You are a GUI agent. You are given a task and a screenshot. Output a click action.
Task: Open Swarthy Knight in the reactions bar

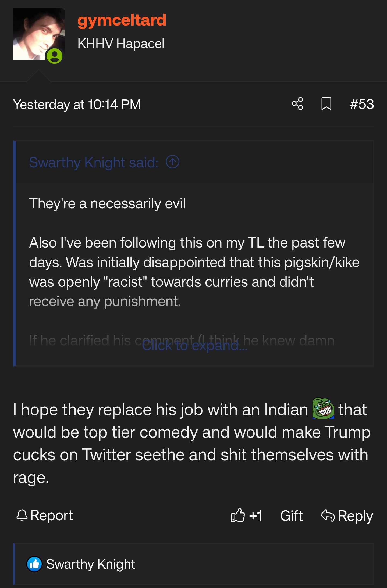[x=91, y=564]
